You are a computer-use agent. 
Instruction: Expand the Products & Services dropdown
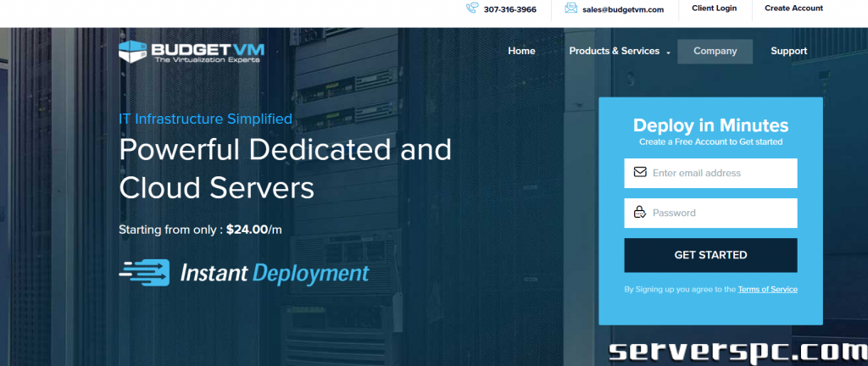(619, 51)
